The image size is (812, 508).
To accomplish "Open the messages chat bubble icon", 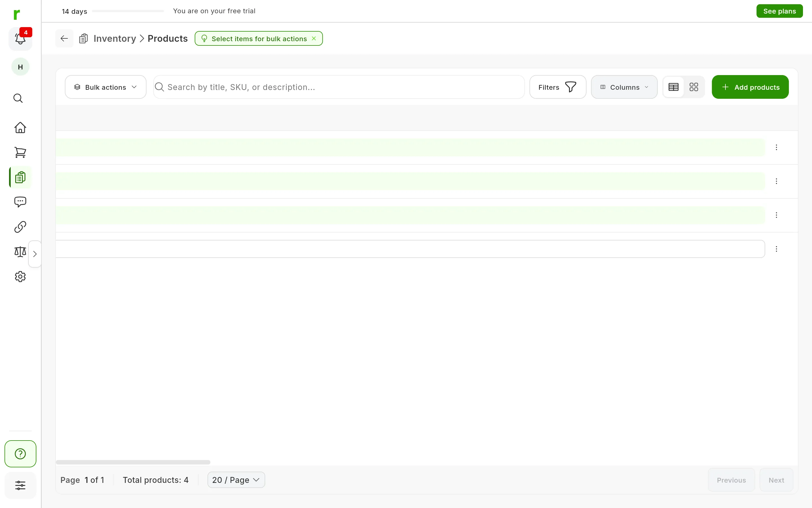I will [20, 202].
